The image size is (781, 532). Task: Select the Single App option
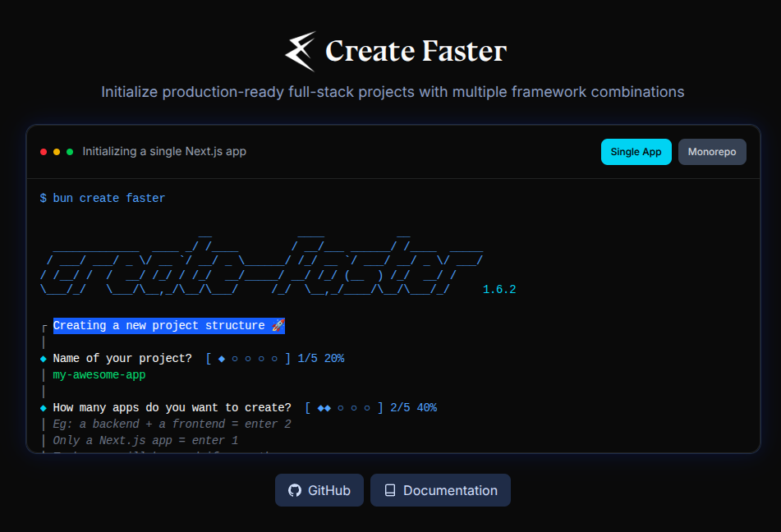coord(636,151)
